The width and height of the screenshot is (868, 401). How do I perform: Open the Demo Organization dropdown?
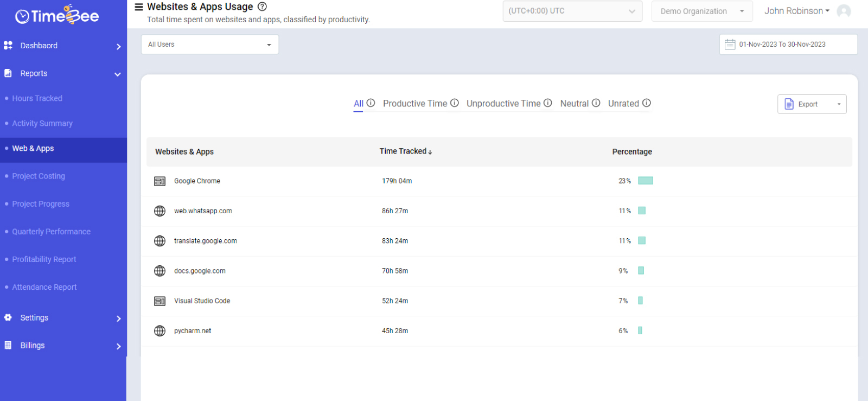[702, 11]
